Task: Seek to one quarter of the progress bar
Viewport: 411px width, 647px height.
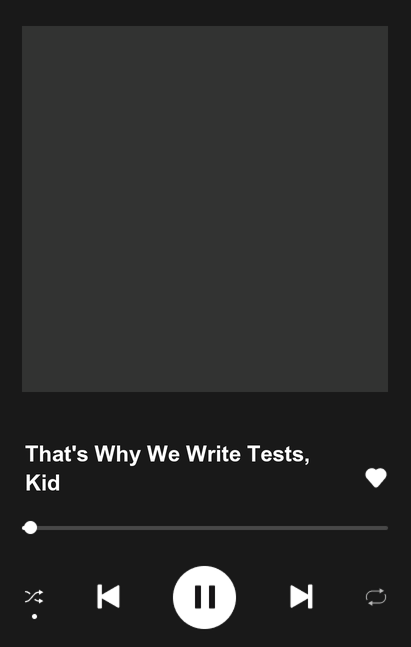Action: coord(114,528)
